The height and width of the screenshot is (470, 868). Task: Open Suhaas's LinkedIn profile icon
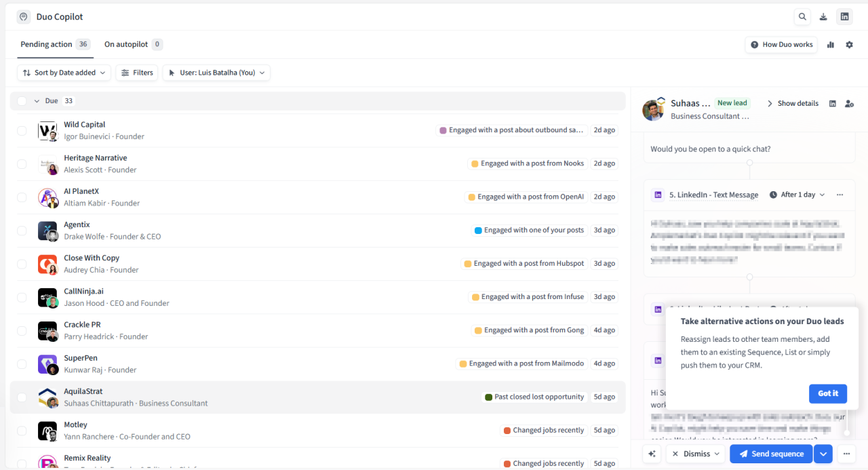833,104
